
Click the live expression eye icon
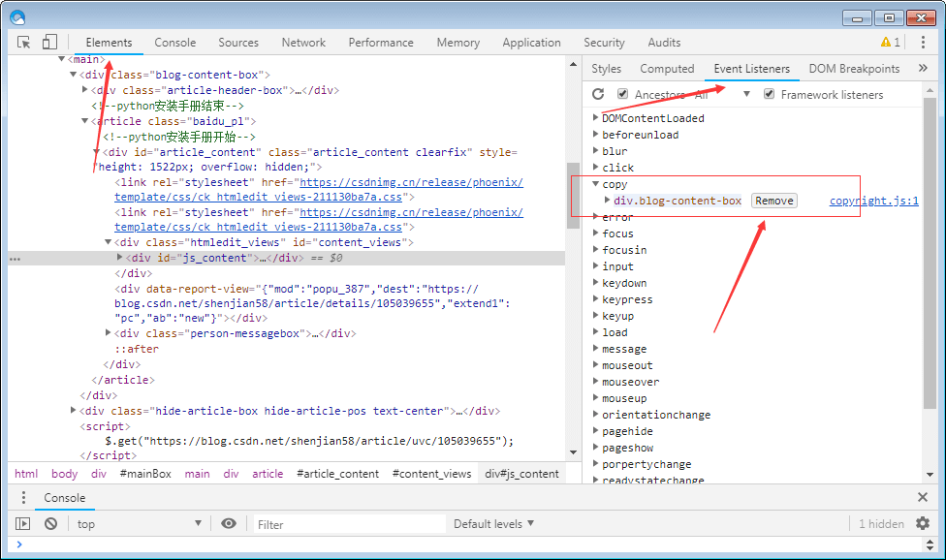pyautogui.click(x=229, y=523)
